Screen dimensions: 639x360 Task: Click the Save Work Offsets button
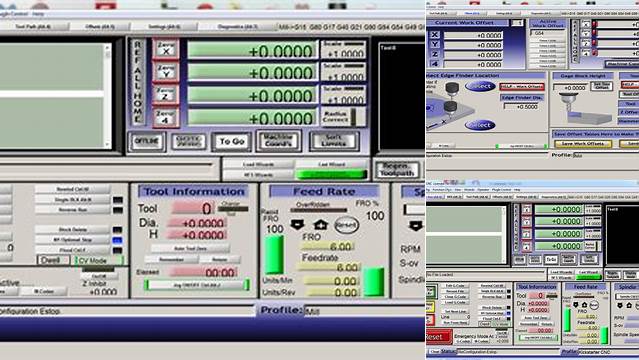pos(583,144)
